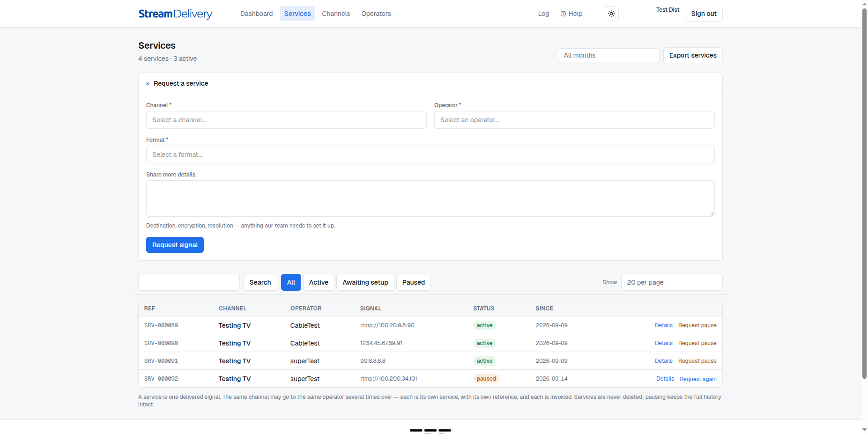Image resolution: width=868 pixels, height=434 pixels.
Task: Open Details for SRV-000092
Action: [x=665, y=379]
